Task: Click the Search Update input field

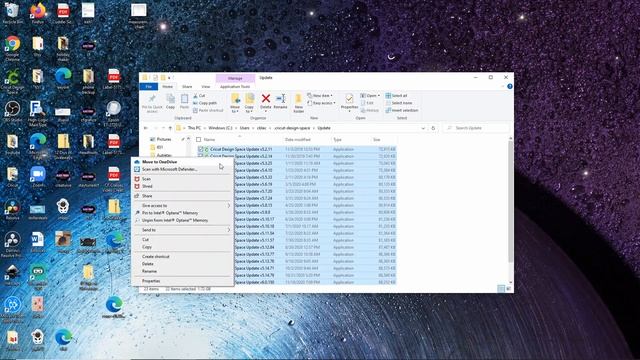Action: click(x=476, y=128)
